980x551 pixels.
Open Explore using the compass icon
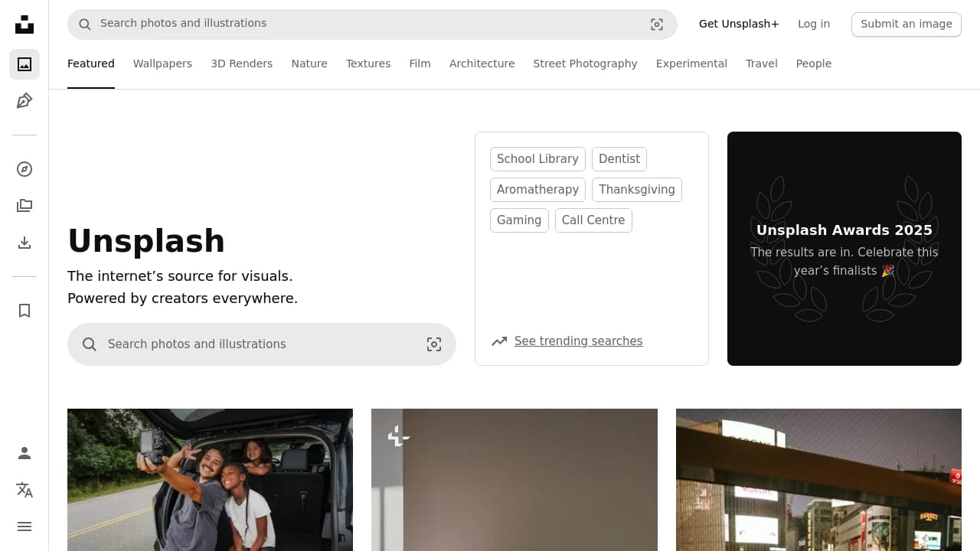tap(24, 169)
